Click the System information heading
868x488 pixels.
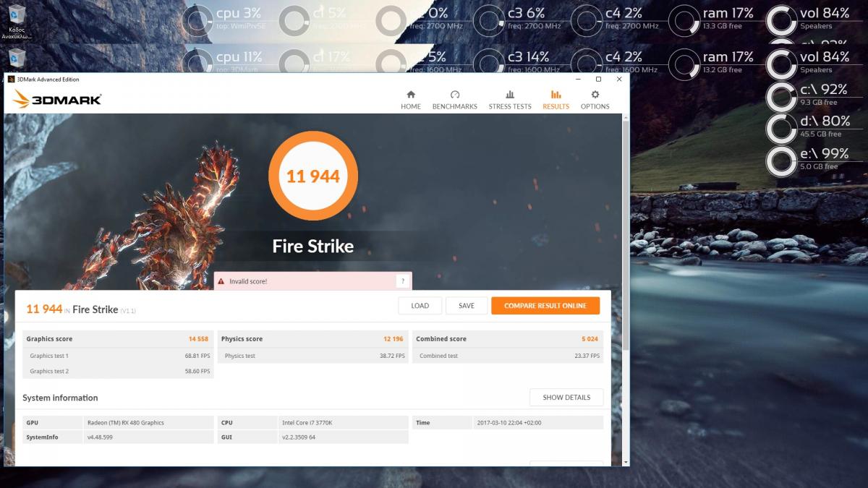click(x=60, y=398)
